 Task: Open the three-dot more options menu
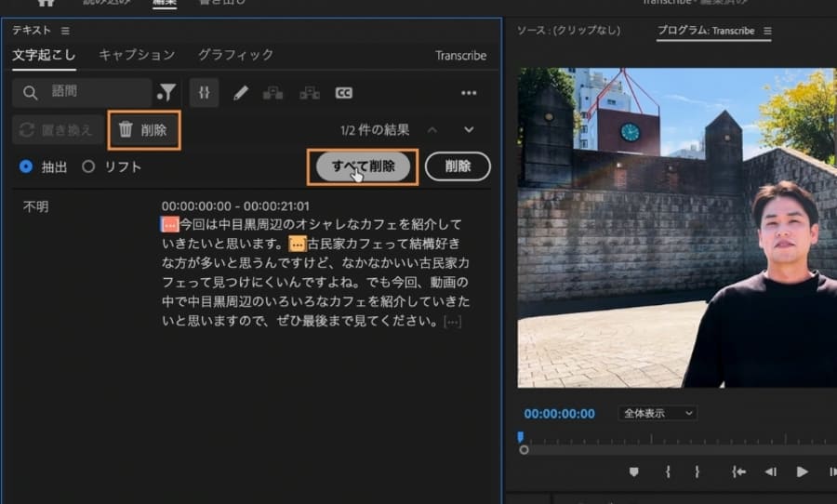469,93
